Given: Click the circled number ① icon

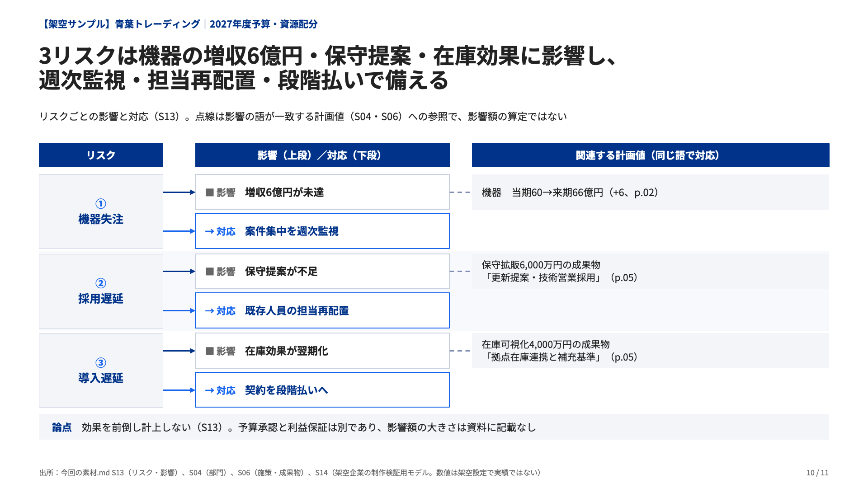Looking at the screenshot, I should pos(101,204).
